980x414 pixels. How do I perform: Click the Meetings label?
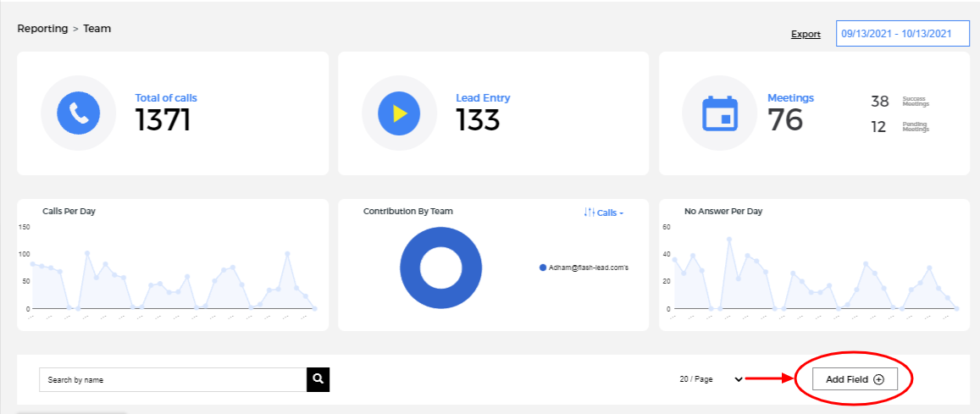tap(790, 98)
